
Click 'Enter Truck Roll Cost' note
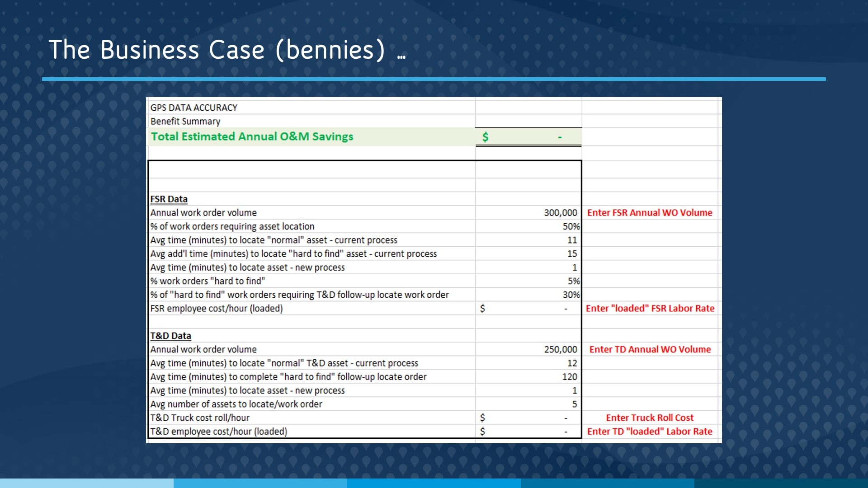[650, 418]
